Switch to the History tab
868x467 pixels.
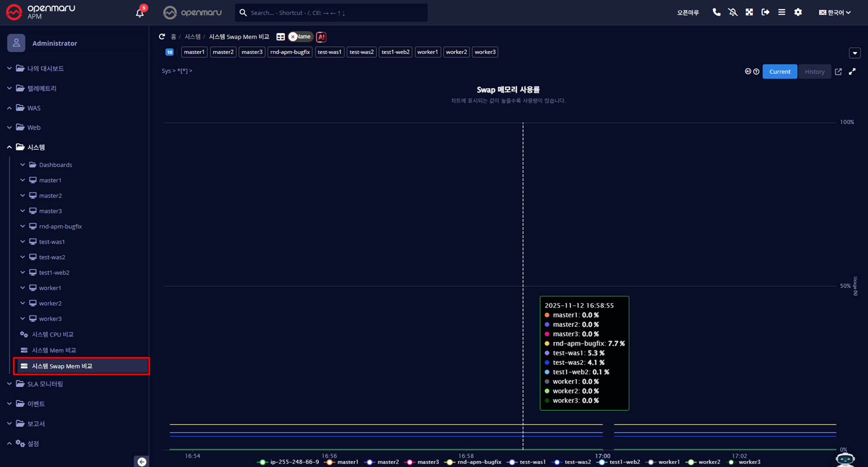(x=814, y=72)
